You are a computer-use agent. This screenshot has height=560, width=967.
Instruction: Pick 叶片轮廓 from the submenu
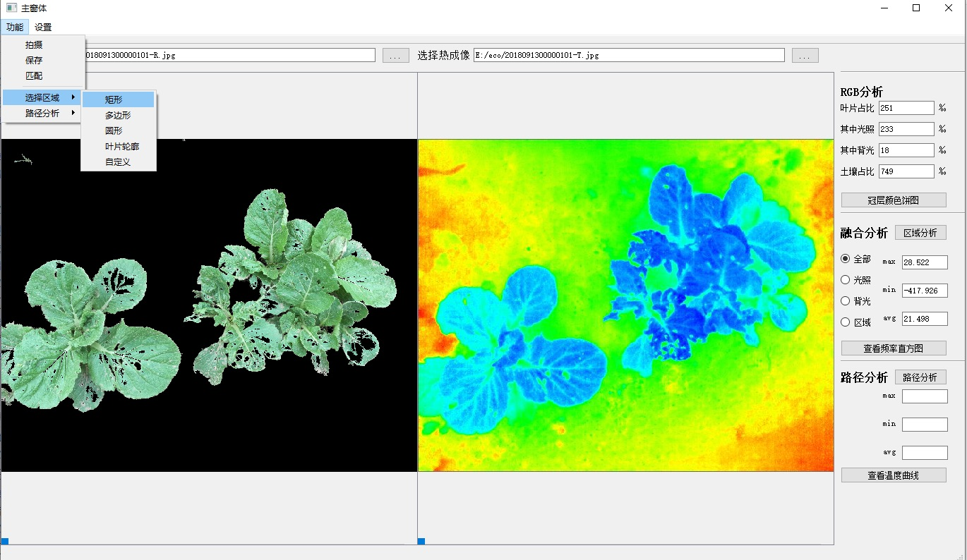pyautogui.click(x=122, y=147)
